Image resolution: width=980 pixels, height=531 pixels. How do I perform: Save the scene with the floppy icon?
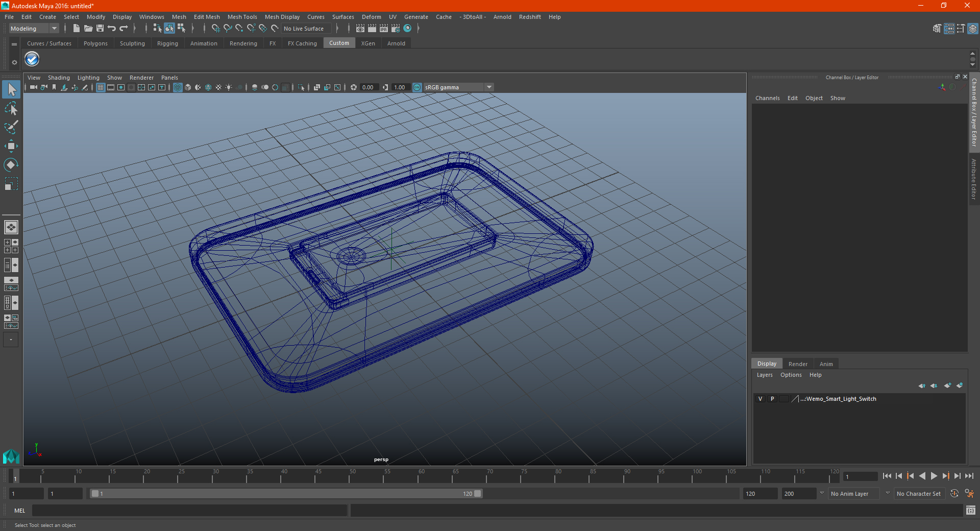point(100,29)
